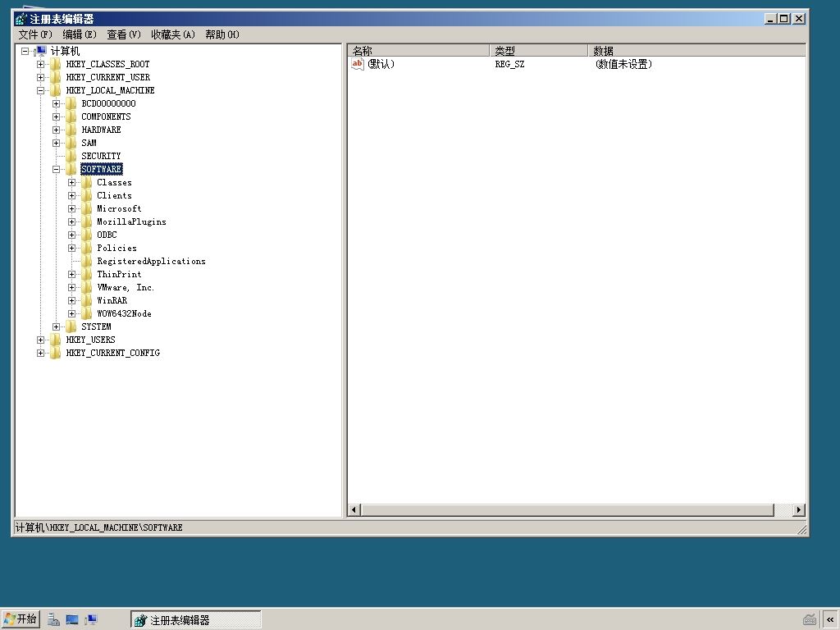Show hidden tray icons chevron
The height and width of the screenshot is (630, 840).
coord(830,620)
